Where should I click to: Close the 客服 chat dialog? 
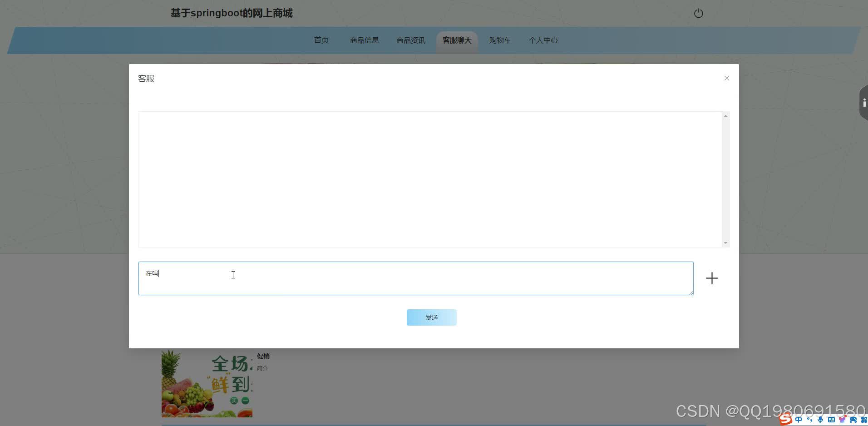pos(726,78)
